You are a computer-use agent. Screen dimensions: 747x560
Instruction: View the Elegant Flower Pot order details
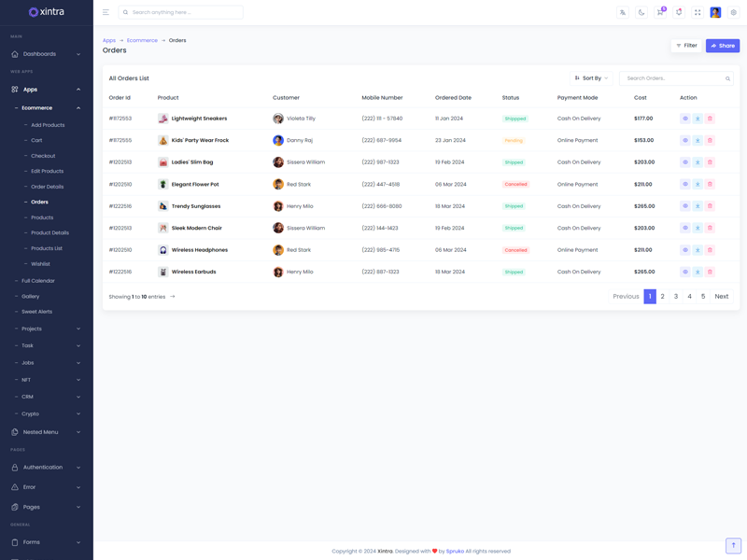[685, 185]
